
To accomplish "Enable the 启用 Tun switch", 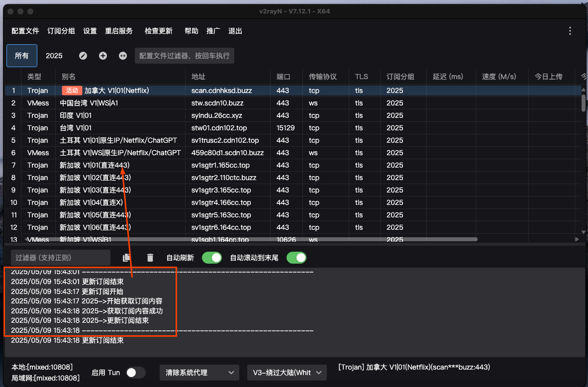I will (x=135, y=373).
